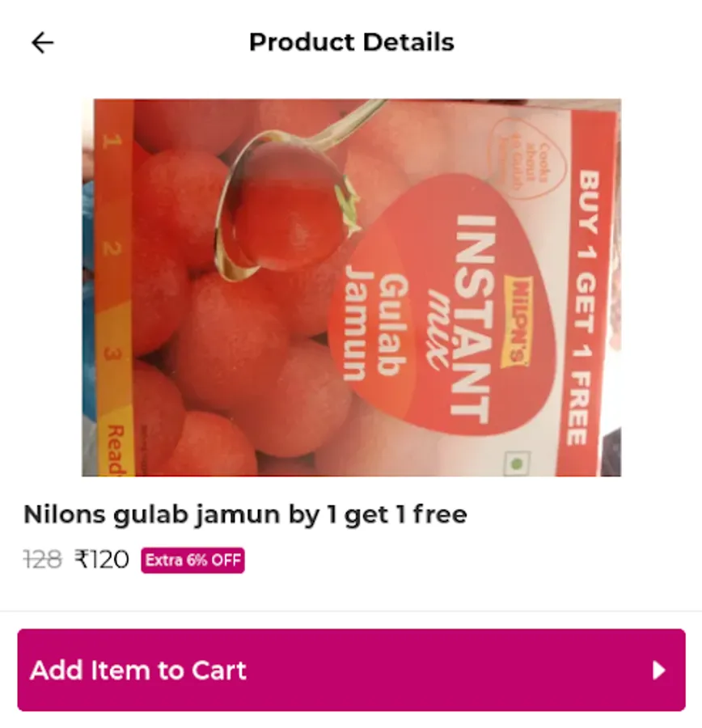The width and height of the screenshot is (702, 728).
Task: Click the Add Item to Cart button
Action: [x=352, y=670]
